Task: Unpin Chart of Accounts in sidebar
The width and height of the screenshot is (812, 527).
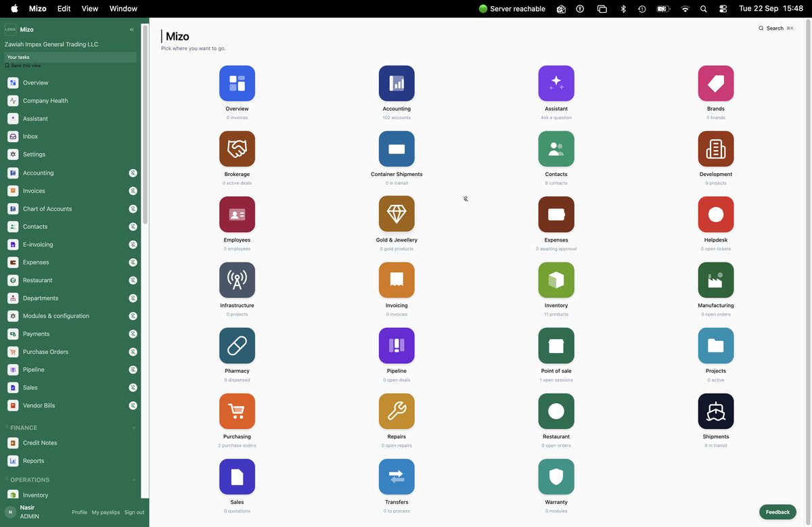Action: pos(133,209)
